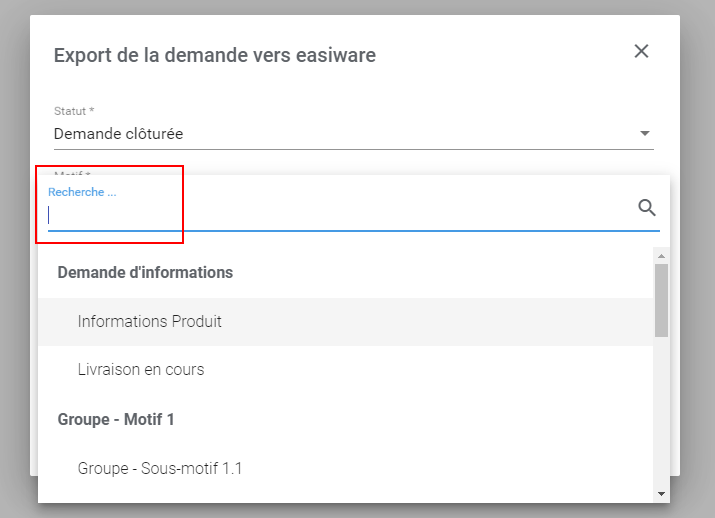Expand the Statut dropdown arrow
The image size is (715, 518).
645,133
